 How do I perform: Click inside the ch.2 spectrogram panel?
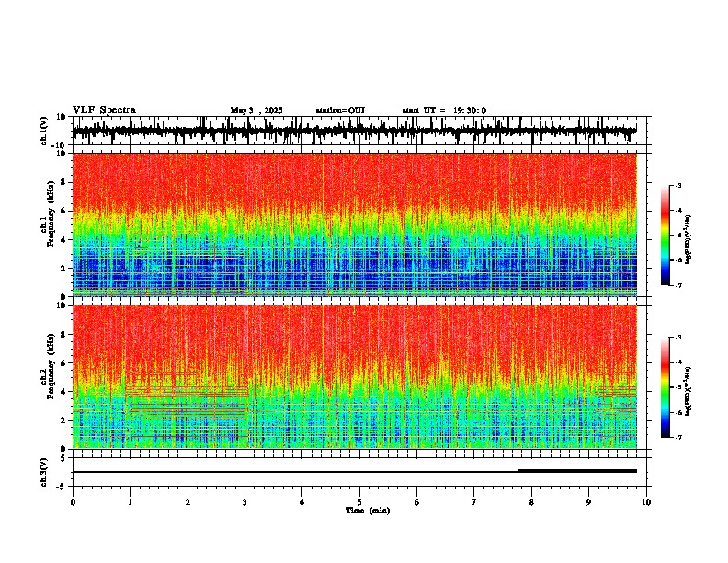(x=354, y=377)
